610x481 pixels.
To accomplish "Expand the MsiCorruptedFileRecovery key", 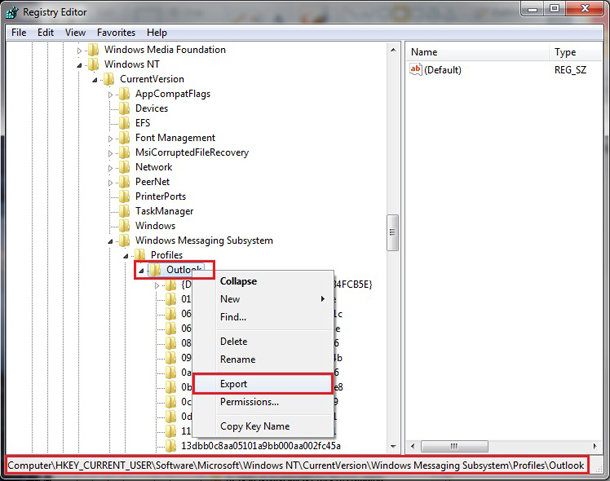I will pyautogui.click(x=110, y=153).
